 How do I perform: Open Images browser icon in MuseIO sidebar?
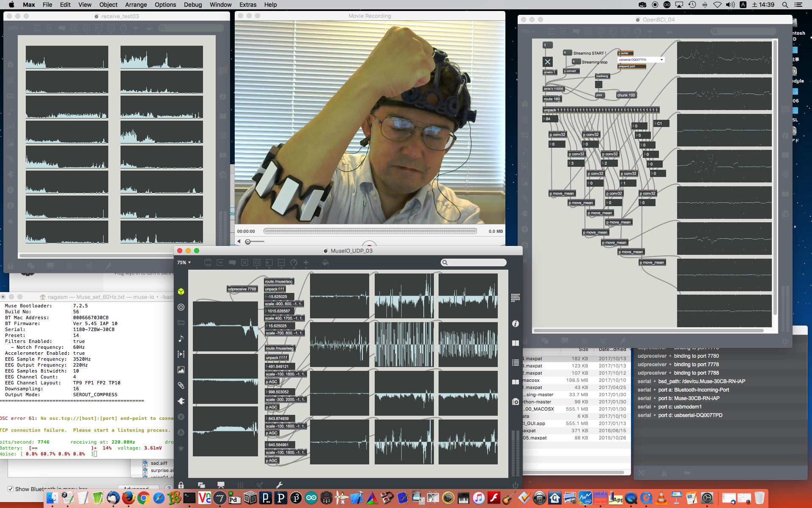coord(181,370)
